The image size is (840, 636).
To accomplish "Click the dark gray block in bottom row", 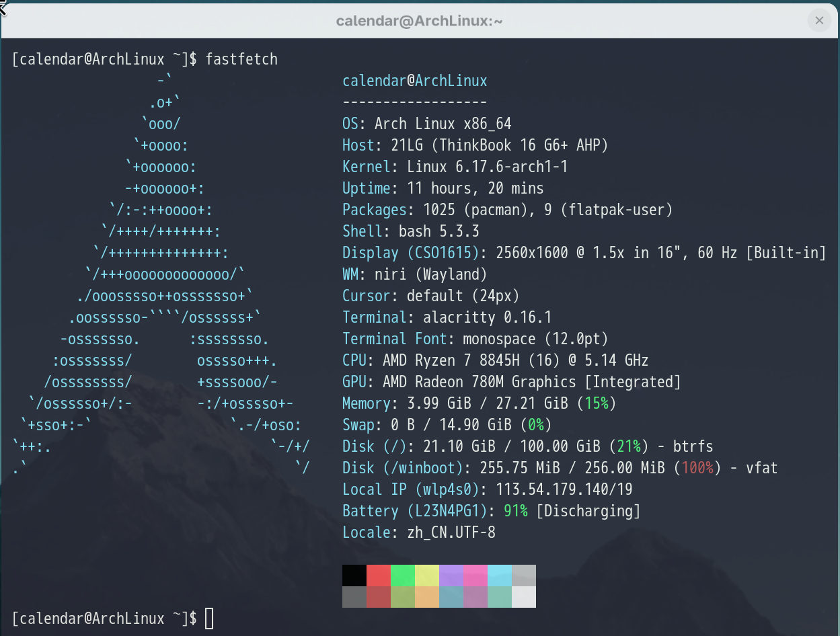I will tap(354, 597).
